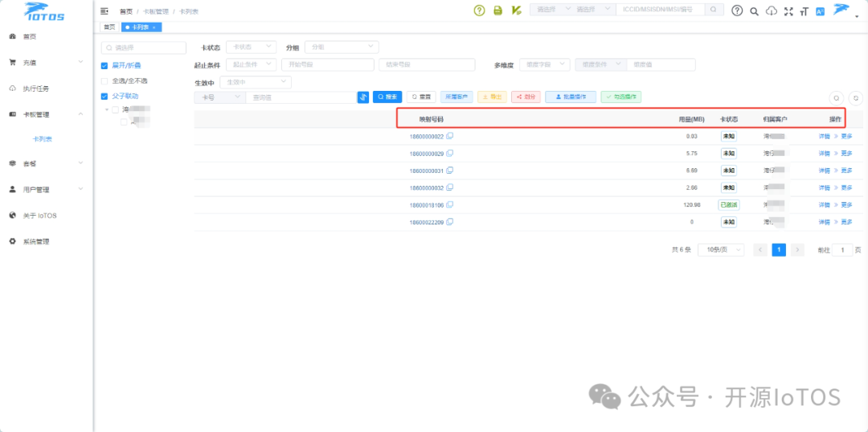This screenshot has width=868, height=432.
Task: Open the 起止条件 dropdown
Action: point(251,64)
